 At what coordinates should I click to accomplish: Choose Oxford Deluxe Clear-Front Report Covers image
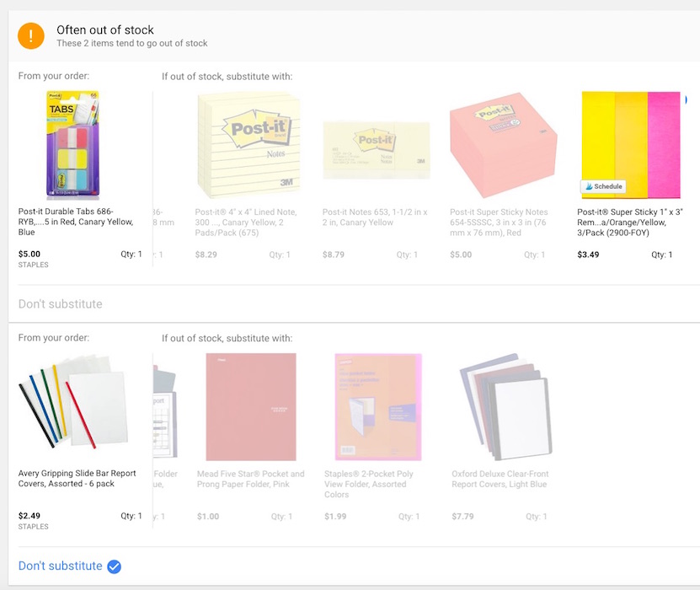pyautogui.click(x=505, y=407)
